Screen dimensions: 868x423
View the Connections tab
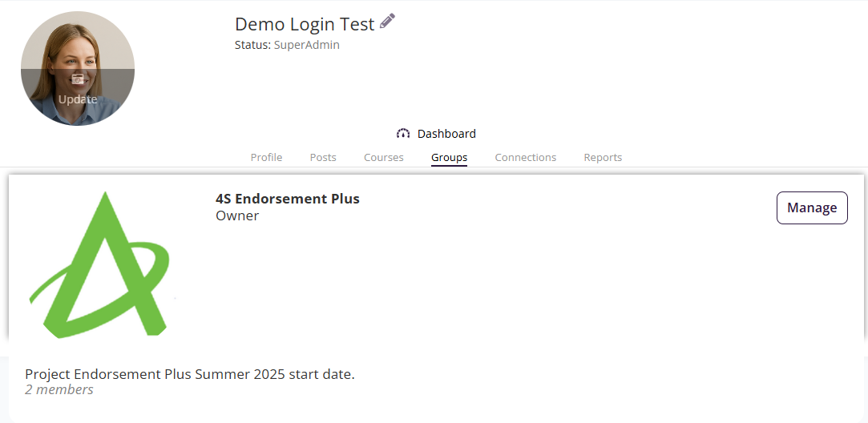[x=526, y=158]
